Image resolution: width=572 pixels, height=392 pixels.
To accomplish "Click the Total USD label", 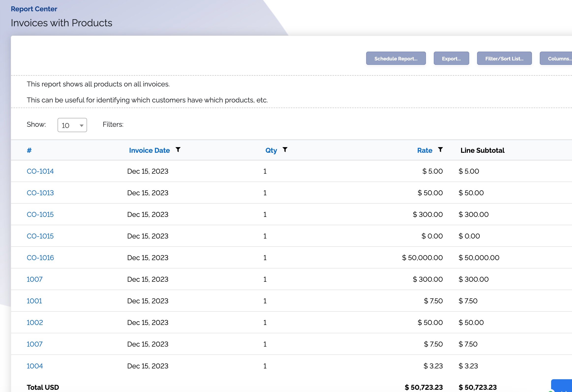I will [43, 388].
